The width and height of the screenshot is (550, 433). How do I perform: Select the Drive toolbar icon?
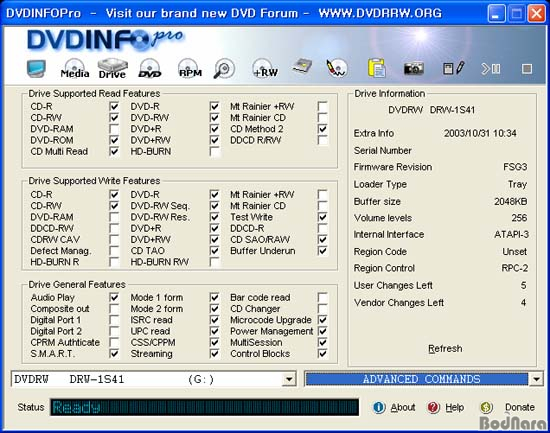113,68
